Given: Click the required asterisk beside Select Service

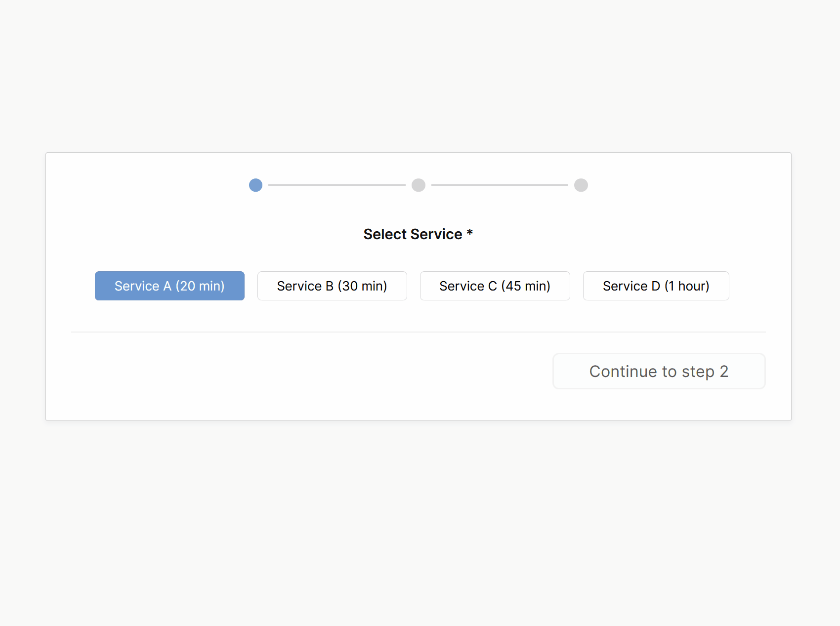Looking at the screenshot, I should (x=470, y=232).
